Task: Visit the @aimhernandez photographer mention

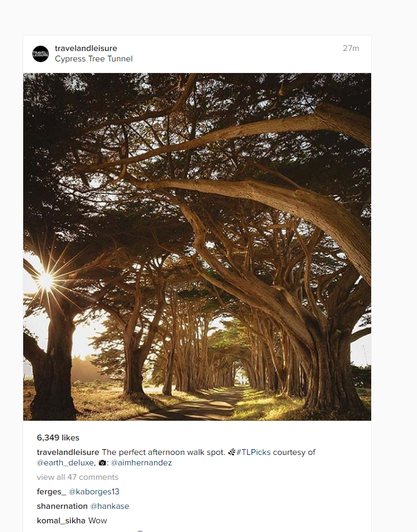Action: pos(142,463)
